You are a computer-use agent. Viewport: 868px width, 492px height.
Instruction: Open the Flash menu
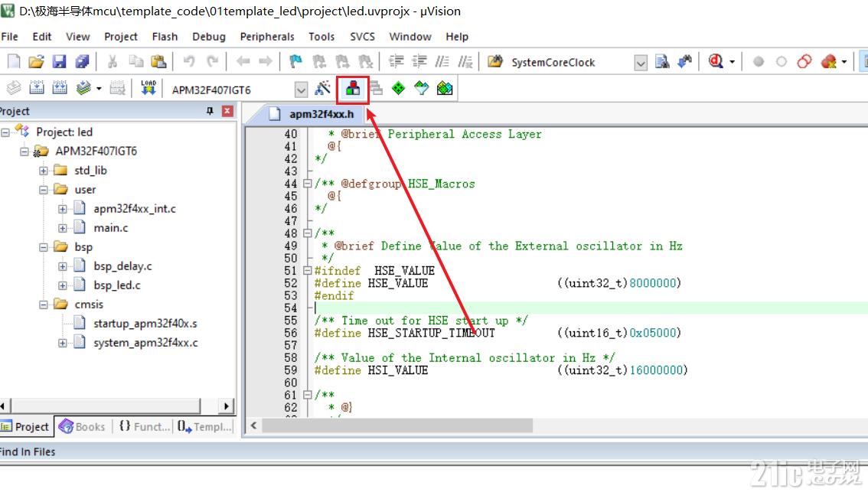tap(165, 37)
